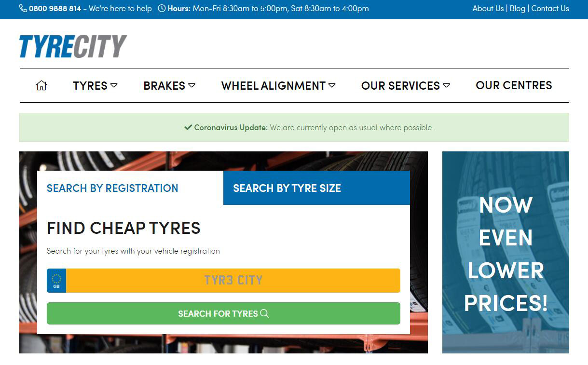Expand the Our Services menu arrow
Viewport: 588px width, 365px height.
coord(446,85)
